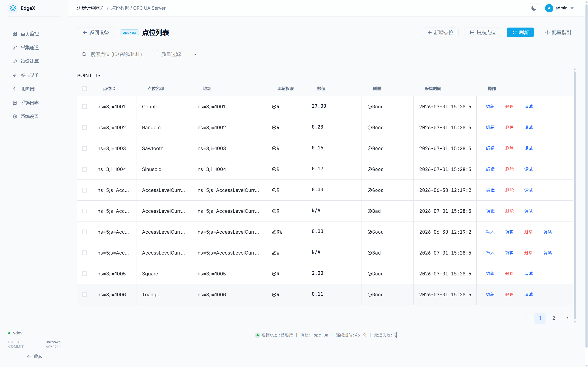Click the vdev version label
This screenshot has height=367, width=588.
pyautogui.click(x=17, y=333)
